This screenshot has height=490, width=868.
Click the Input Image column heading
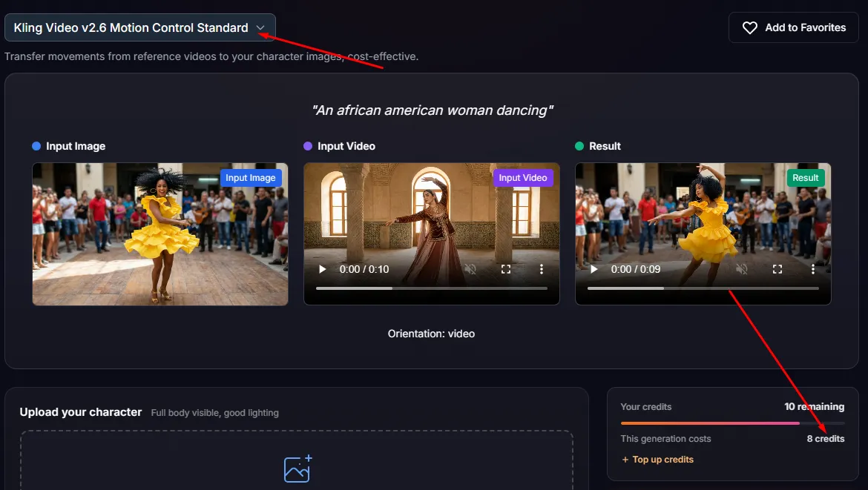(x=76, y=146)
